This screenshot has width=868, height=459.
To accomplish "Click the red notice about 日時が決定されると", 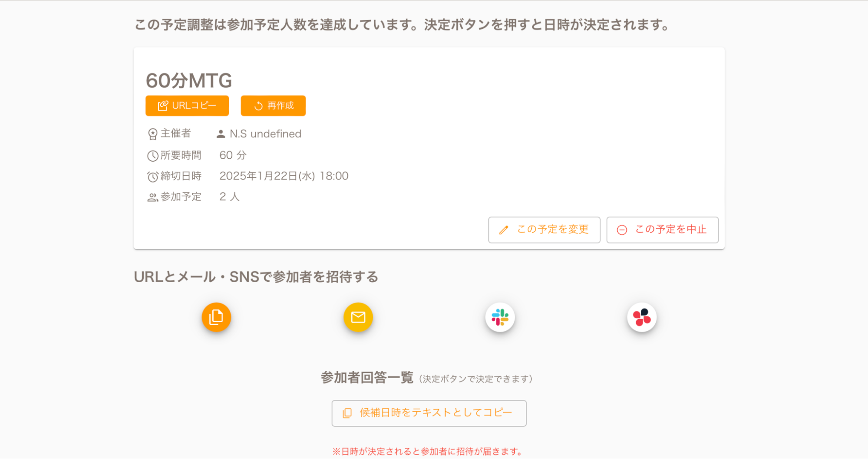I will tap(428, 451).
